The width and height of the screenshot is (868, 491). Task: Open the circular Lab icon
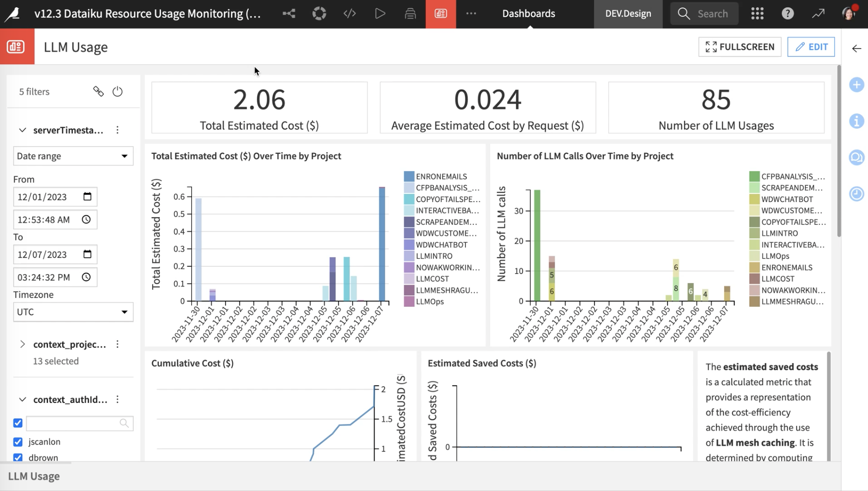tap(319, 14)
